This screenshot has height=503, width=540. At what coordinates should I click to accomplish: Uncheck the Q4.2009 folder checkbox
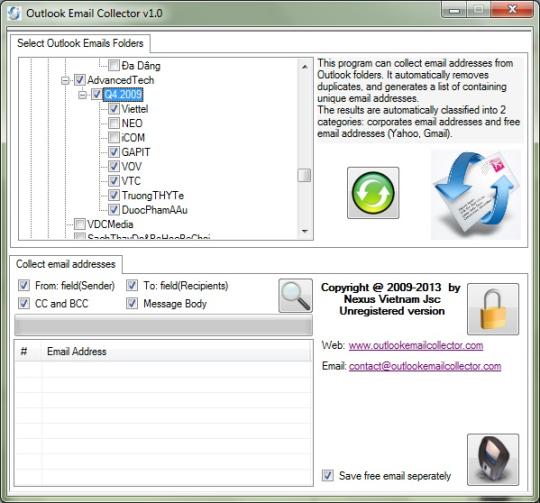97,94
